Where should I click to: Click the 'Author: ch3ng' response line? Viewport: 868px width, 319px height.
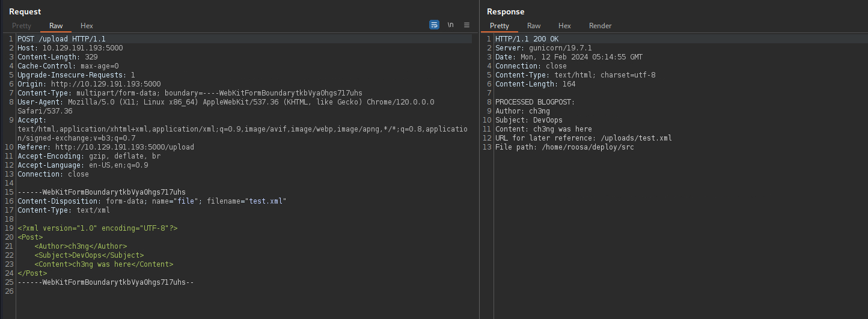point(522,111)
